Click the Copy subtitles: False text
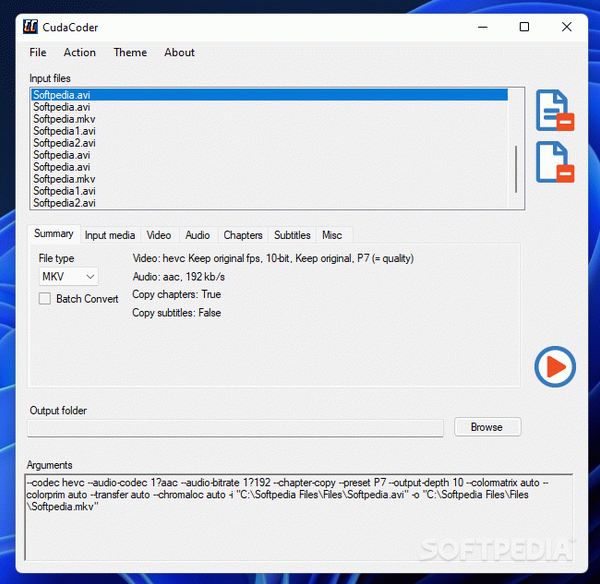The image size is (600, 584). click(x=176, y=313)
